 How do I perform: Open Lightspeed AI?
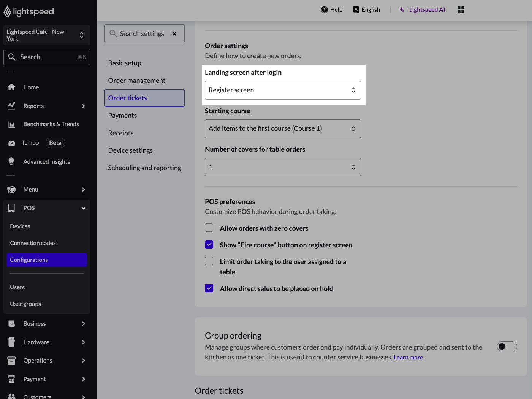coord(422,9)
